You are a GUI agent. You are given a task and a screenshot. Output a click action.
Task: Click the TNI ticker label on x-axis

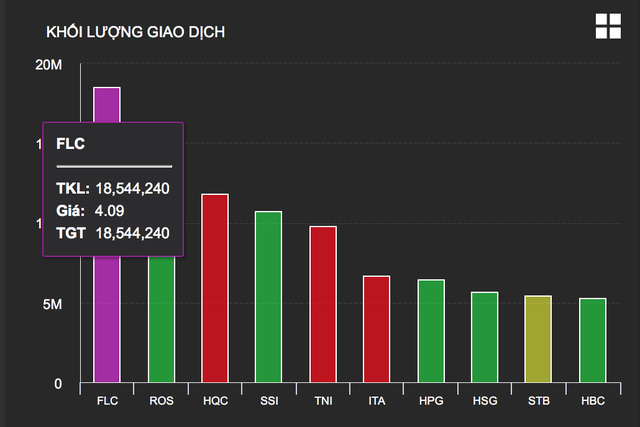click(x=323, y=402)
